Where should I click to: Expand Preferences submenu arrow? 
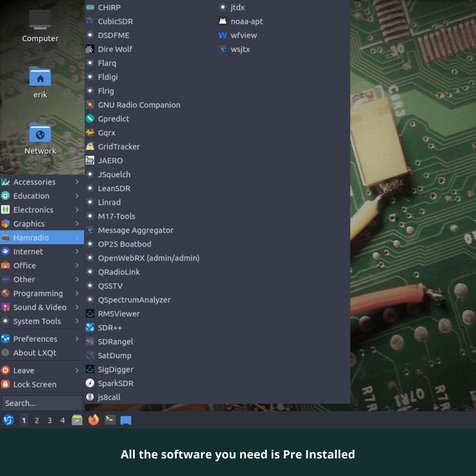pyautogui.click(x=77, y=339)
